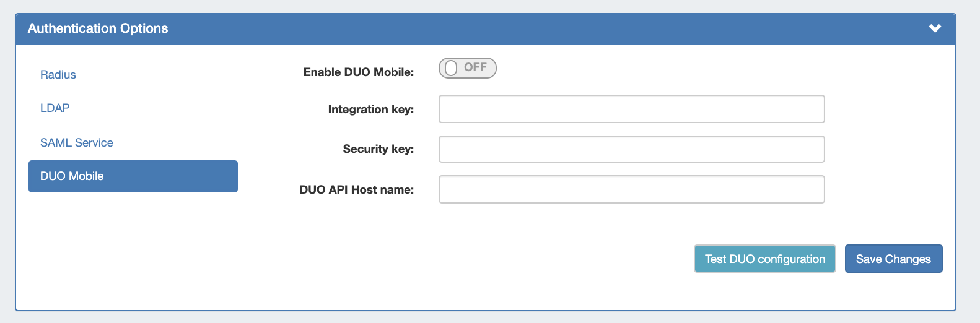Focus the Integration key input field
Screen dimensions: 980x323
point(631,110)
